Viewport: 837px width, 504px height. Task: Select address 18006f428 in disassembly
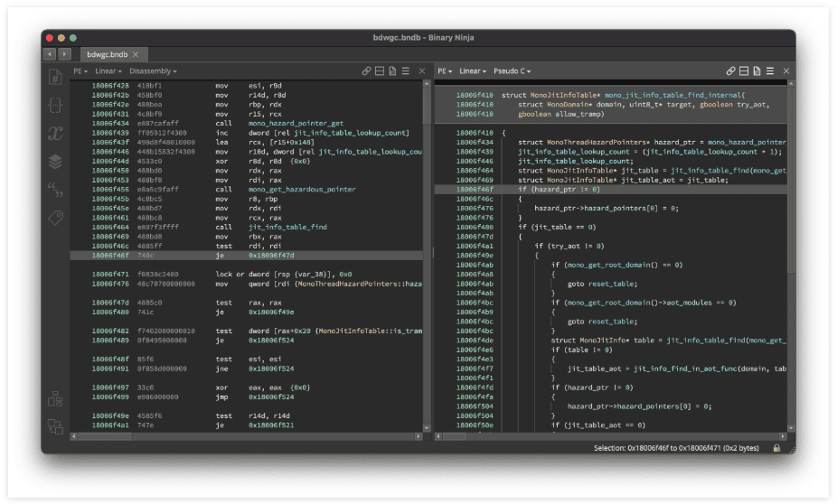coord(110,85)
